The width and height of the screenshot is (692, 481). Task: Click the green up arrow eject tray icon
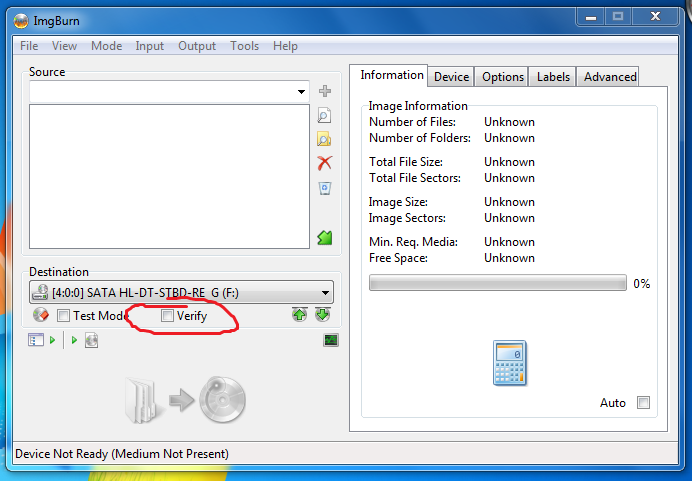point(300,315)
